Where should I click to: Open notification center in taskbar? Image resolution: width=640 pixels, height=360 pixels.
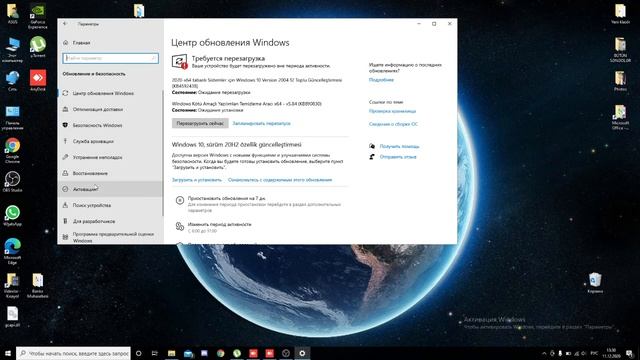(x=630, y=353)
